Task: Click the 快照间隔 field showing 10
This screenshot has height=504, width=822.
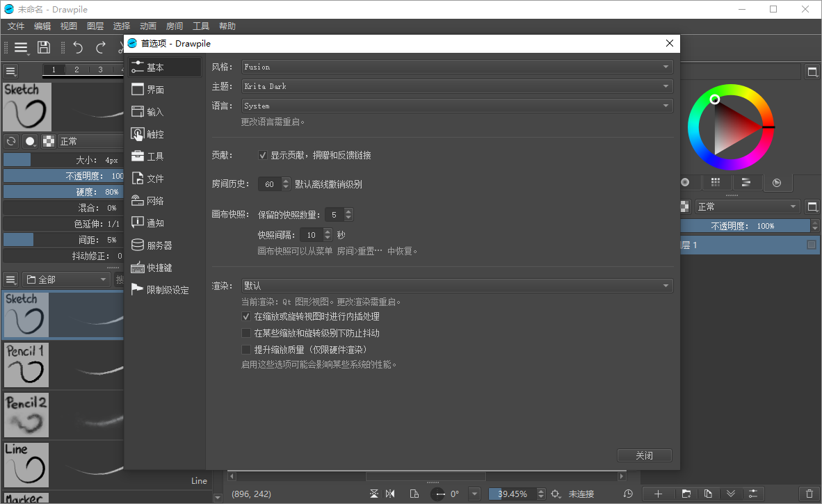Action: tap(312, 235)
